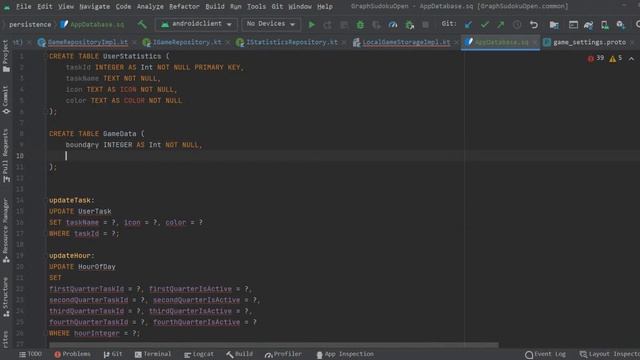The width and height of the screenshot is (640, 360).
Task: Open the Commit tool window
Action: pos(6,100)
